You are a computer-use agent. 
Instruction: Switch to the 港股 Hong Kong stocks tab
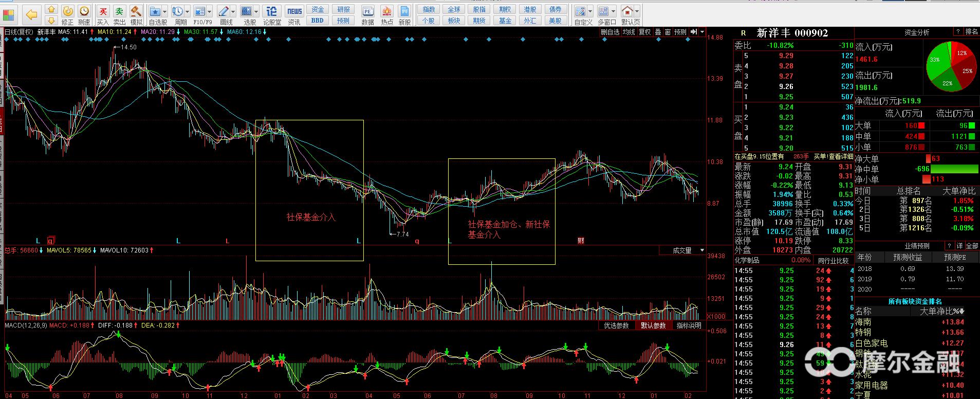(530, 9)
